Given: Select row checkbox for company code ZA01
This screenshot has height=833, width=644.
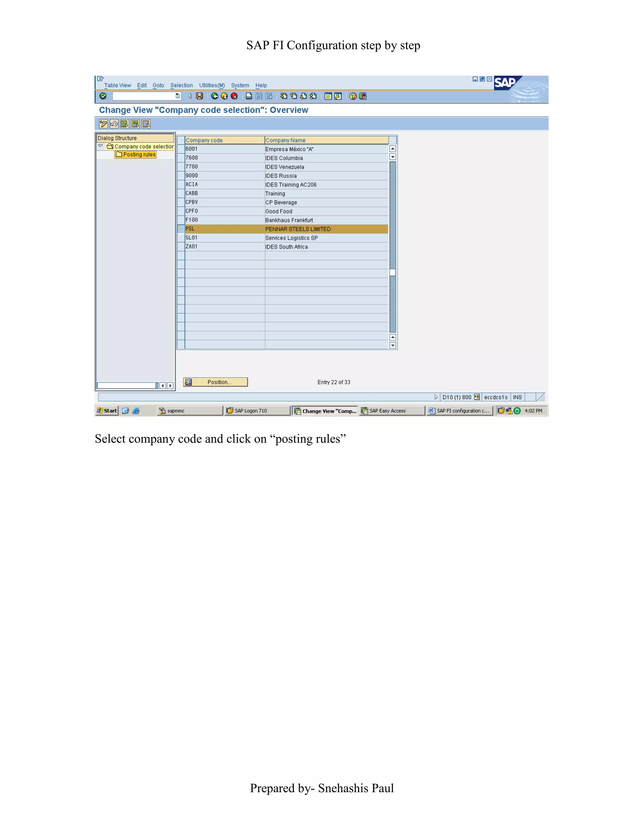Looking at the screenshot, I should [181, 247].
